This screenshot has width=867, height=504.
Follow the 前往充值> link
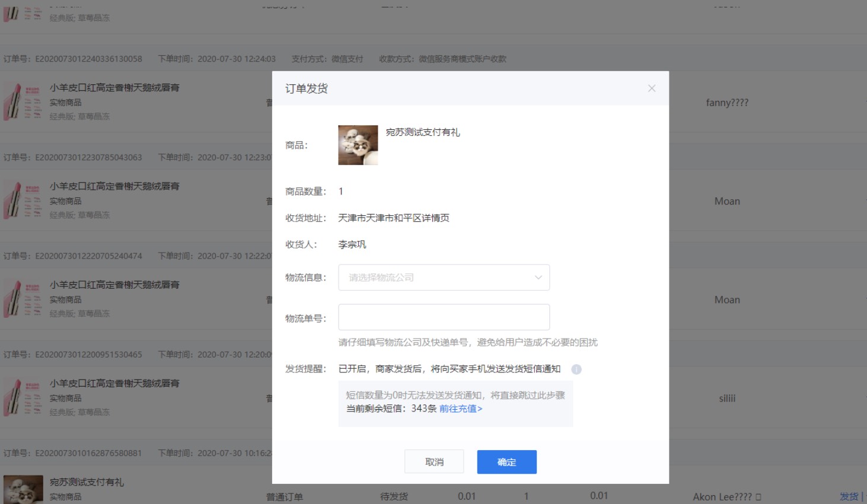[461, 409]
